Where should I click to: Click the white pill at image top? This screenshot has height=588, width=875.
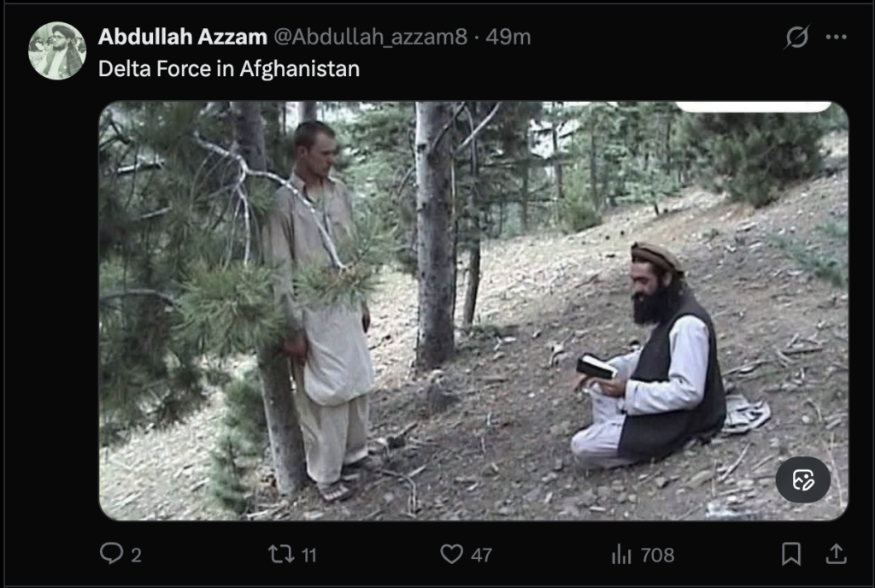[x=754, y=106]
